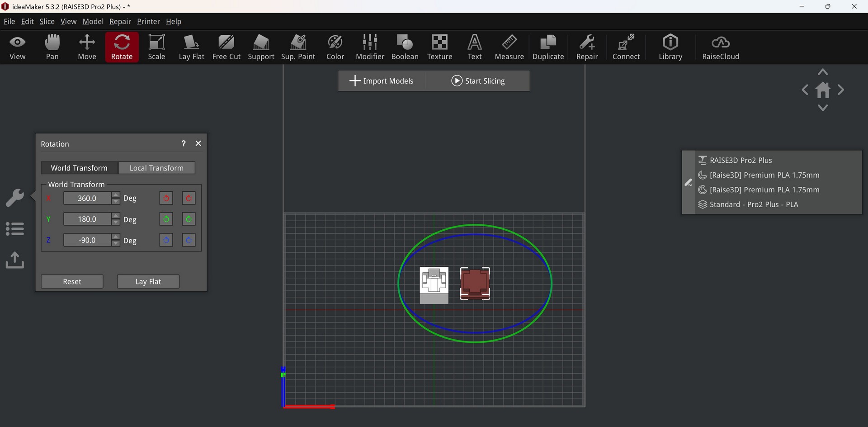Open the list icon in left sidebar
The image size is (868, 427).
(x=15, y=229)
